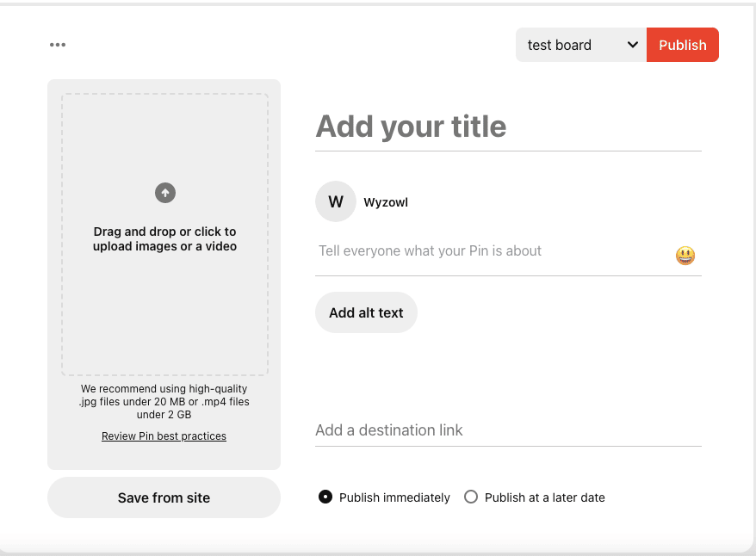The image size is (756, 556).
Task: Click the Publish button
Action: pos(682,45)
